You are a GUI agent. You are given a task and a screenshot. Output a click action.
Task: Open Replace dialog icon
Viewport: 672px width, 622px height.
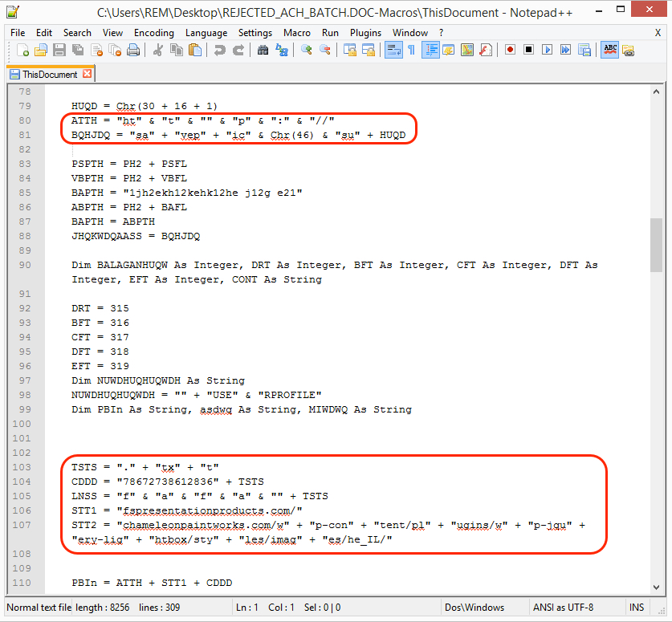pyautogui.click(x=282, y=50)
